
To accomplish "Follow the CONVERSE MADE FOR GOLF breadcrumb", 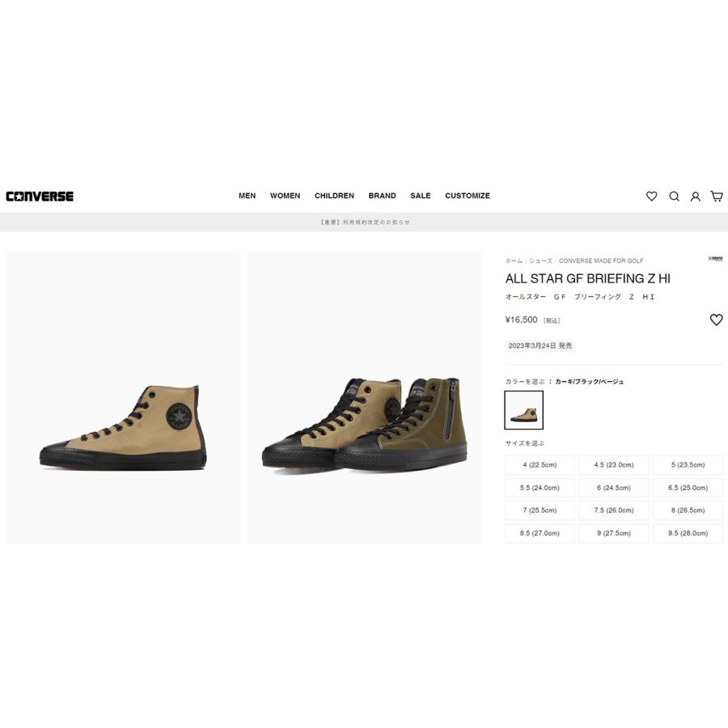I will pos(601,261).
